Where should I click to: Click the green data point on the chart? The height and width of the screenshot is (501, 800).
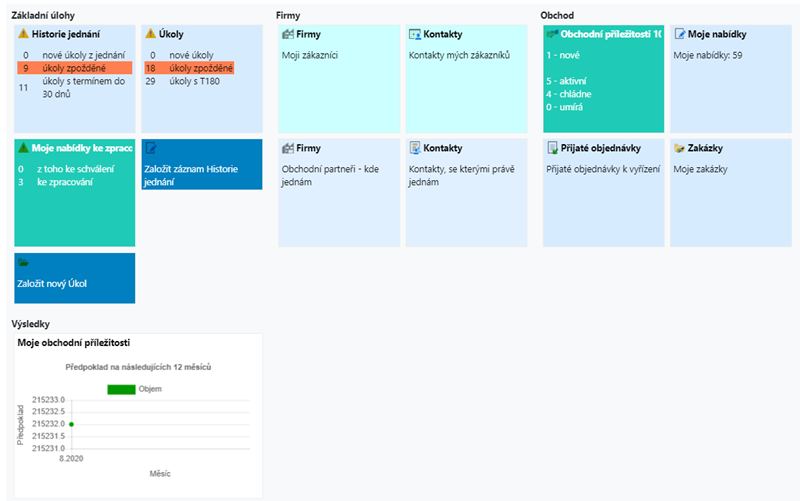[71, 424]
